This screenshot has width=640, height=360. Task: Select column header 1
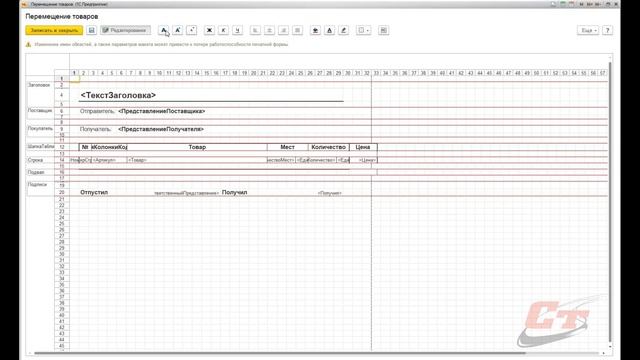(x=74, y=73)
